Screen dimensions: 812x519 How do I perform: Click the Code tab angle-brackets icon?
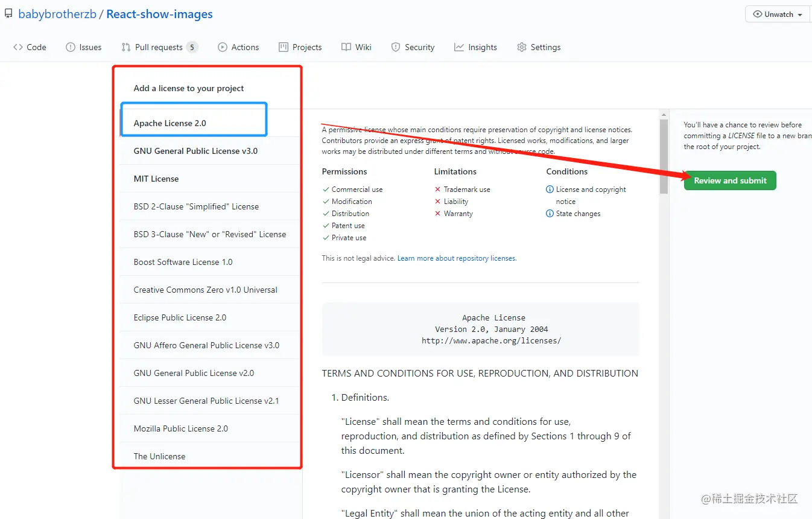coord(18,47)
